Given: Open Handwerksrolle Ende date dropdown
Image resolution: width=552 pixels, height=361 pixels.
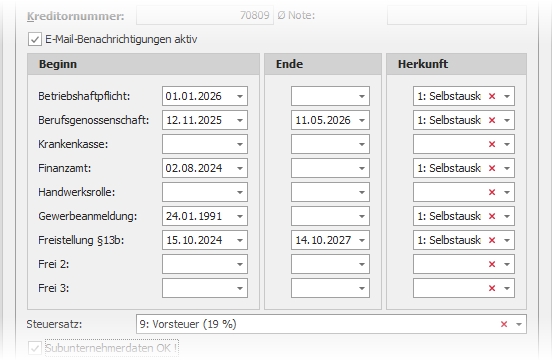Looking at the screenshot, I should point(362,192).
